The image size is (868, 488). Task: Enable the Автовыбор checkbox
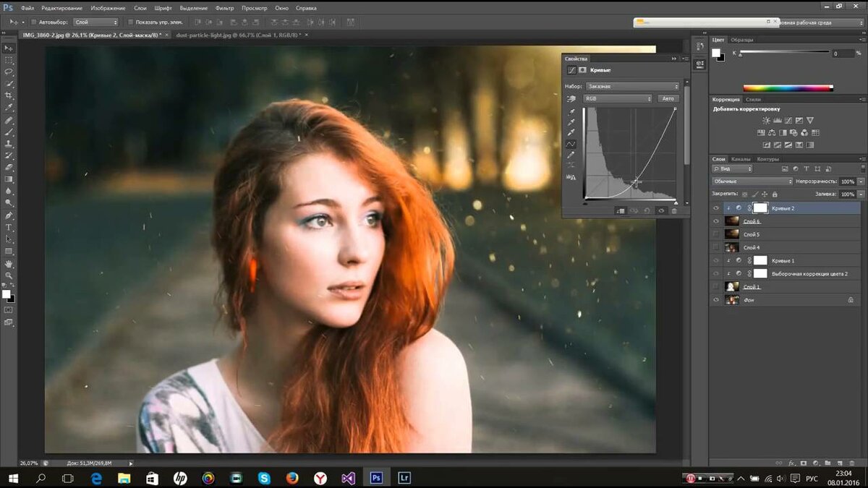click(x=33, y=22)
